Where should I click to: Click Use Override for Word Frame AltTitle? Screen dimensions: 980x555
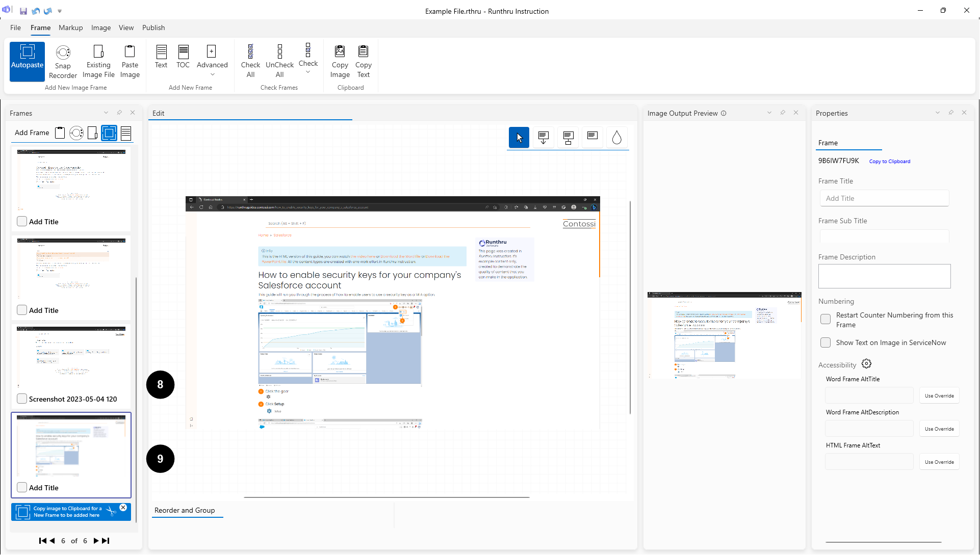[939, 395]
